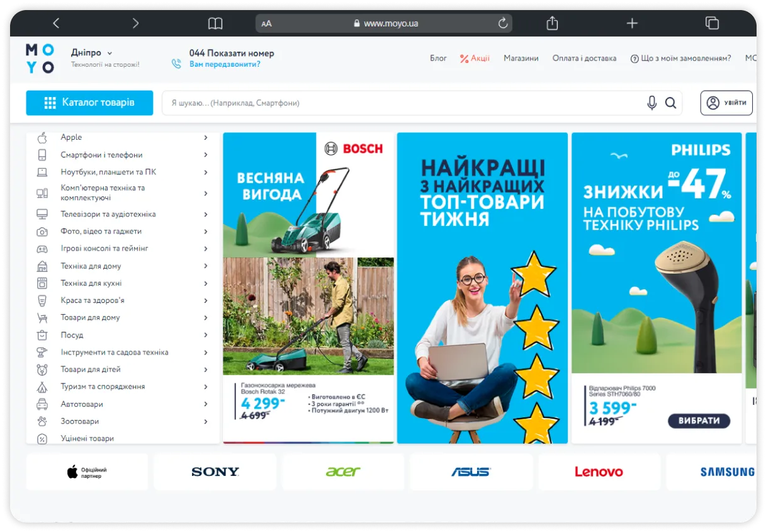Viewport: 766px width, 532px height.
Task: Start voice search with the microphone icon
Action: [652, 103]
